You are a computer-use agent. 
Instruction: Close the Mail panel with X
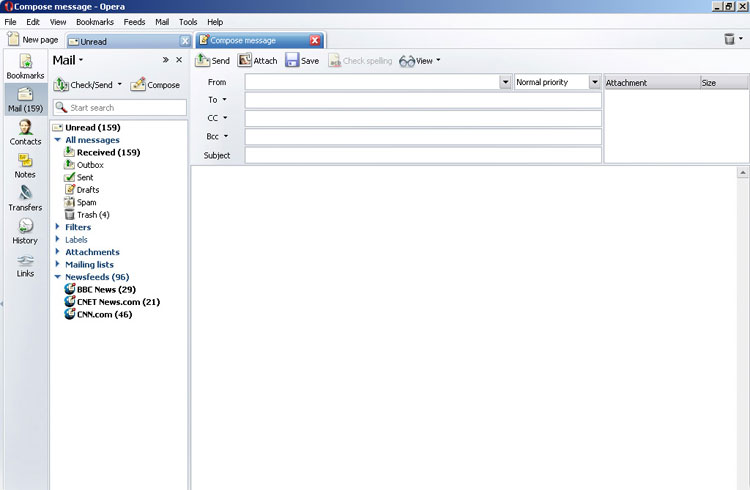click(179, 60)
